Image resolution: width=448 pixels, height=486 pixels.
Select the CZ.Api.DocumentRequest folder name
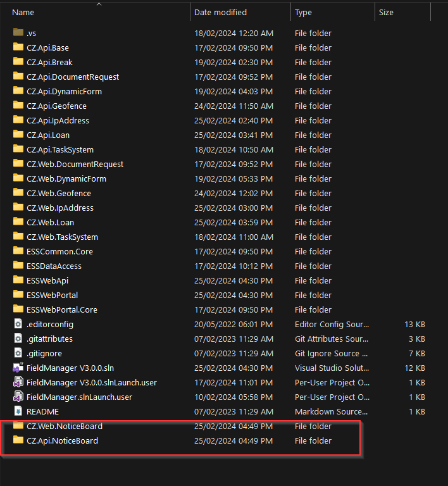coord(73,77)
